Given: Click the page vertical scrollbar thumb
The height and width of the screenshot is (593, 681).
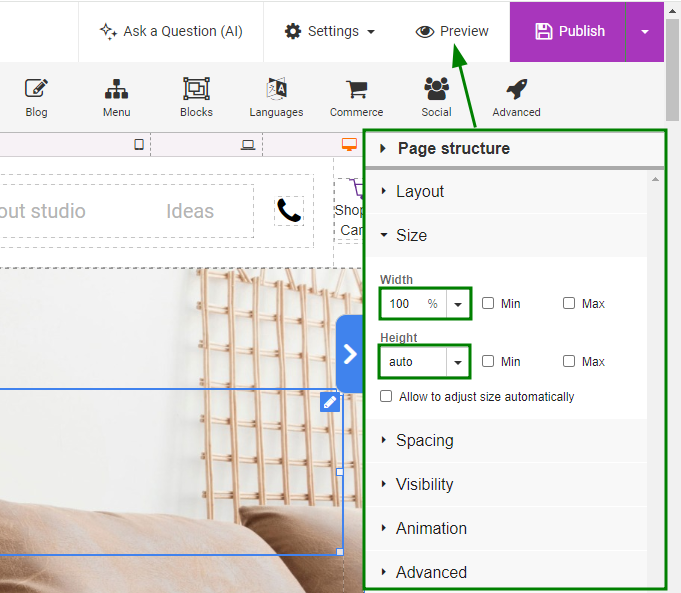Looking at the screenshot, I should click(672, 70).
